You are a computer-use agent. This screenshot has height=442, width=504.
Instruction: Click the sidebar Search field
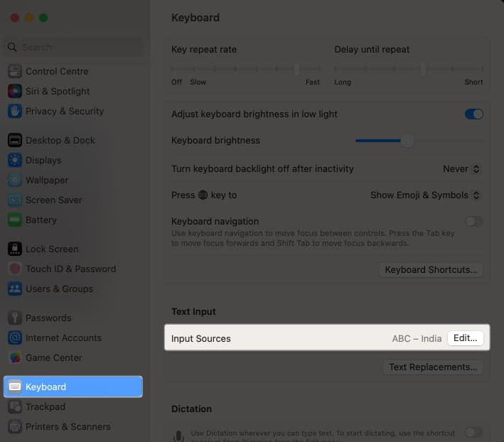pyautogui.click(x=73, y=47)
